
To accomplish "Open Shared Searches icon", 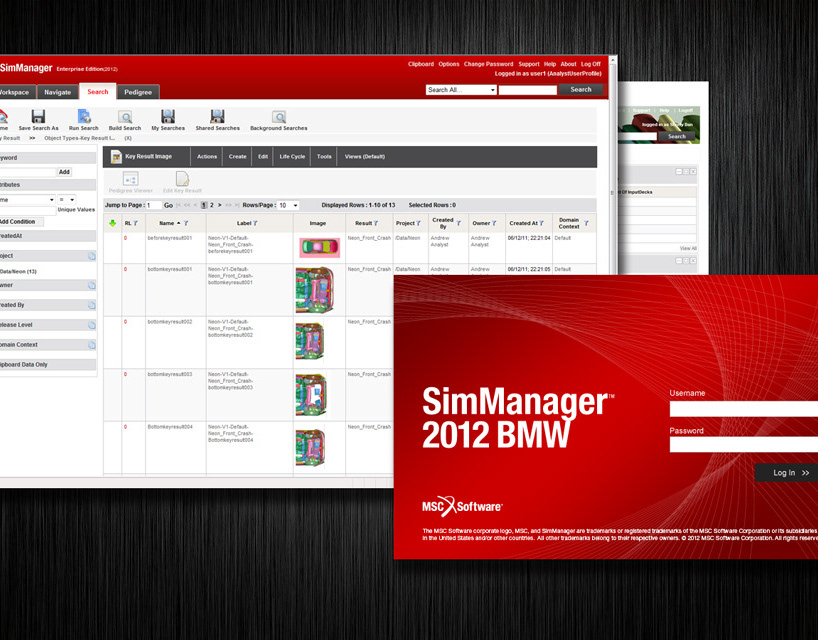I will 217,116.
